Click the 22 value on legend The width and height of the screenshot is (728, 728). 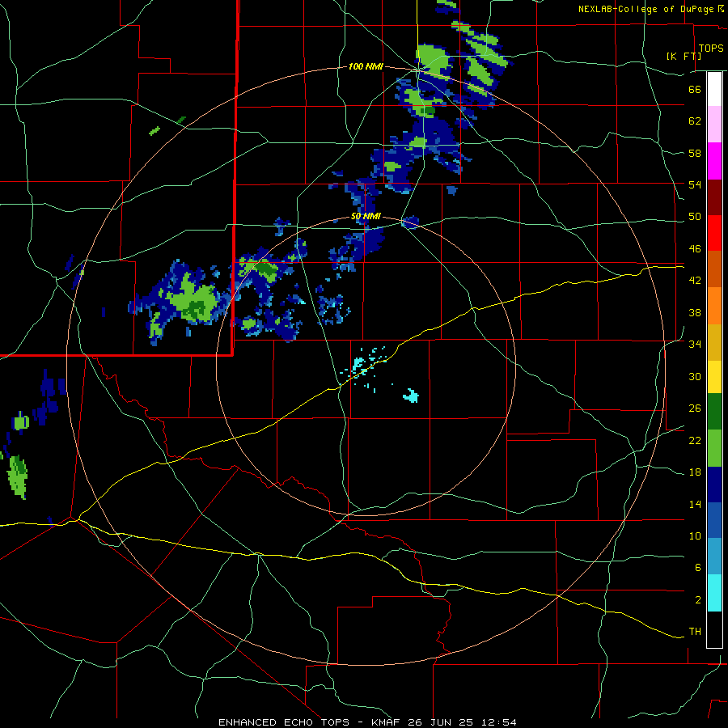point(695,441)
